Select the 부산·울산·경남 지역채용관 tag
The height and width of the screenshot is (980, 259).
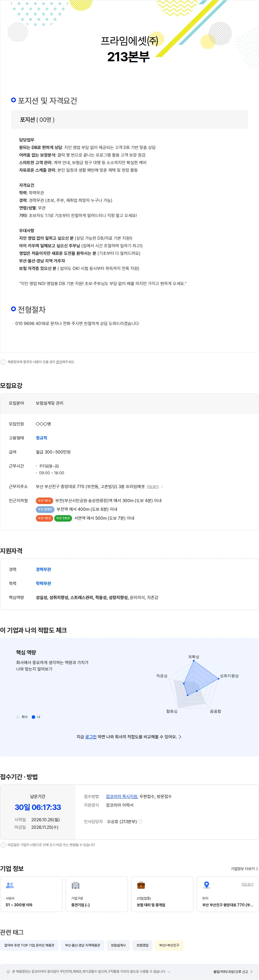pos(83,945)
